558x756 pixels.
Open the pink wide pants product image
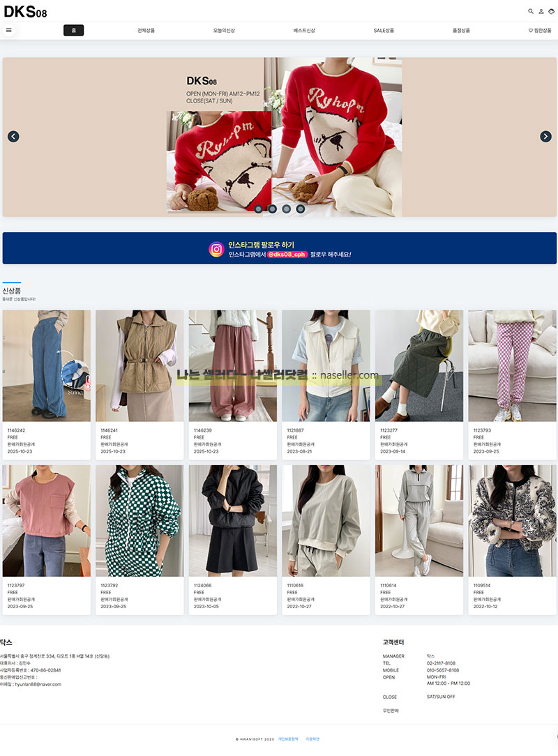pos(233,366)
